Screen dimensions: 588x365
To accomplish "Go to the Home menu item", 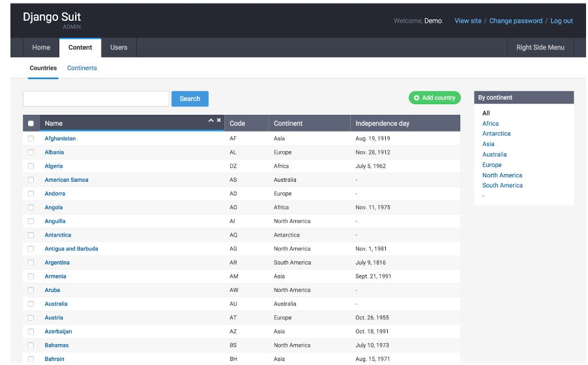I will 41,48.
